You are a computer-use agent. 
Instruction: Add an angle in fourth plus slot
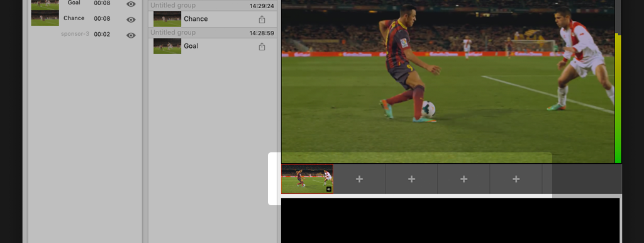pyautogui.click(x=516, y=179)
